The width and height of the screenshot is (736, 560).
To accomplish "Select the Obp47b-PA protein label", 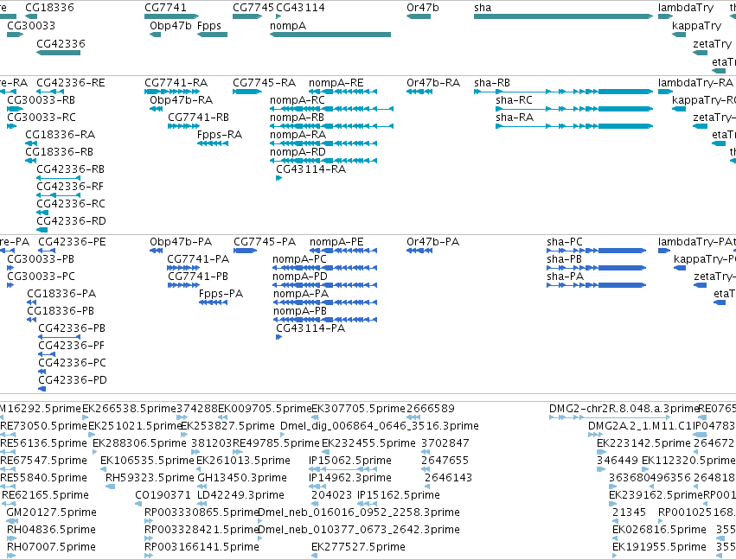I will pos(181,242).
